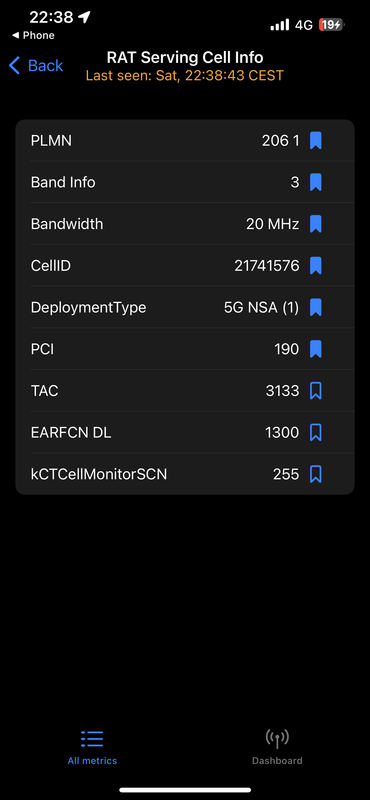Toggle the bookmark for PLMN row
Viewport: 370px width, 800px height.
pos(315,140)
